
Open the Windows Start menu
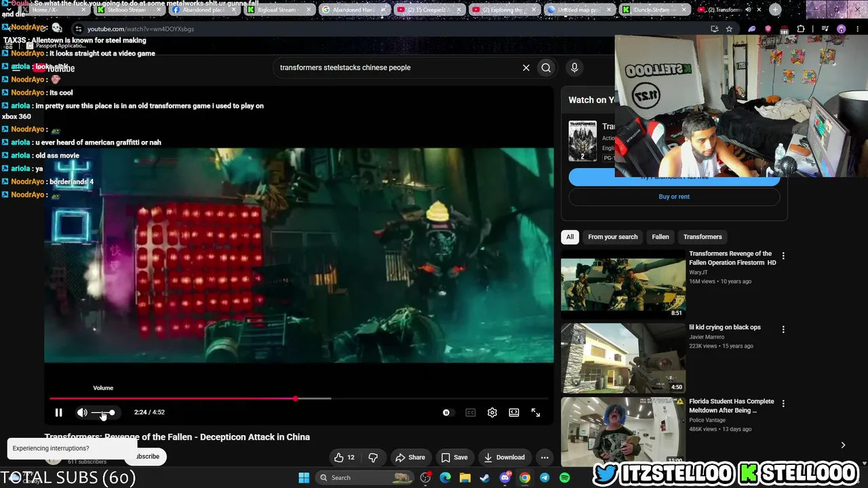coord(304,478)
